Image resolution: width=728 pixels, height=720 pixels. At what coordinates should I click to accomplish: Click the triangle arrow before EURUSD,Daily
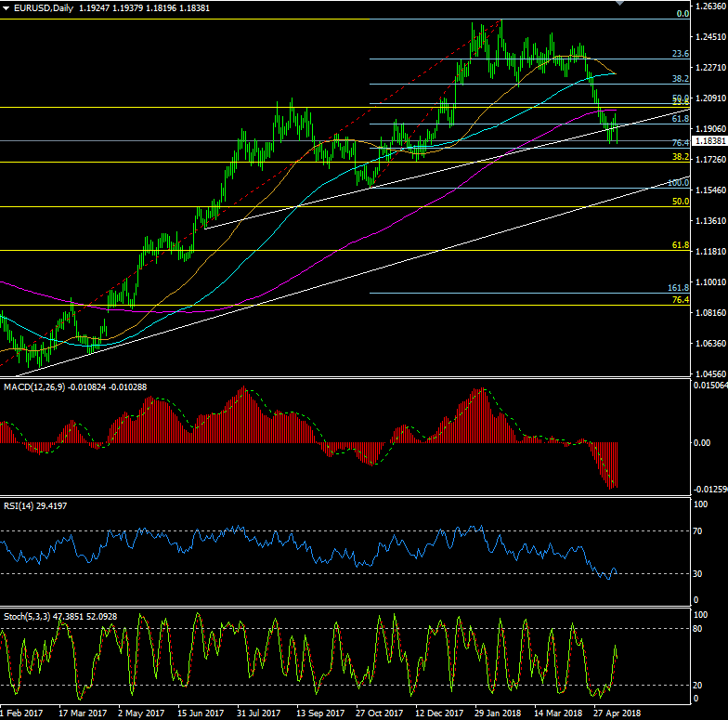point(6,8)
